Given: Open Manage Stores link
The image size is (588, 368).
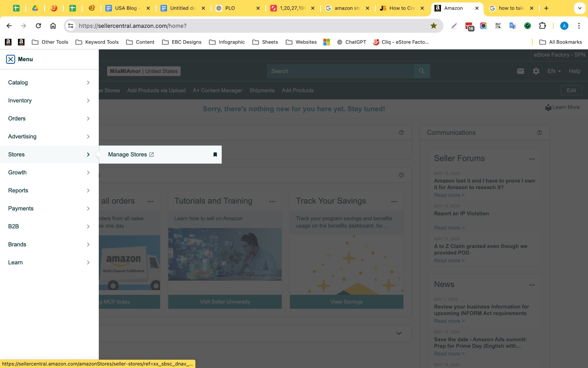Looking at the screenshot, I should click(x=131, y=155).
